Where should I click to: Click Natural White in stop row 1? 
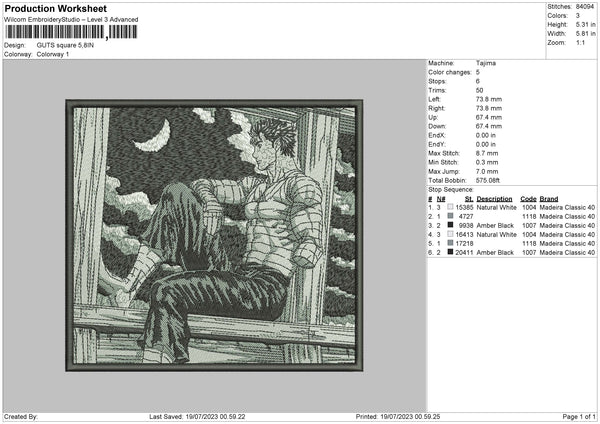[x=496, y=207]
